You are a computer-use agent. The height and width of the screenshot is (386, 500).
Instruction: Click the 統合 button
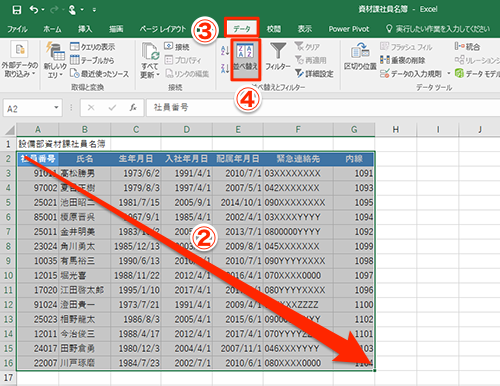point(467,47)
